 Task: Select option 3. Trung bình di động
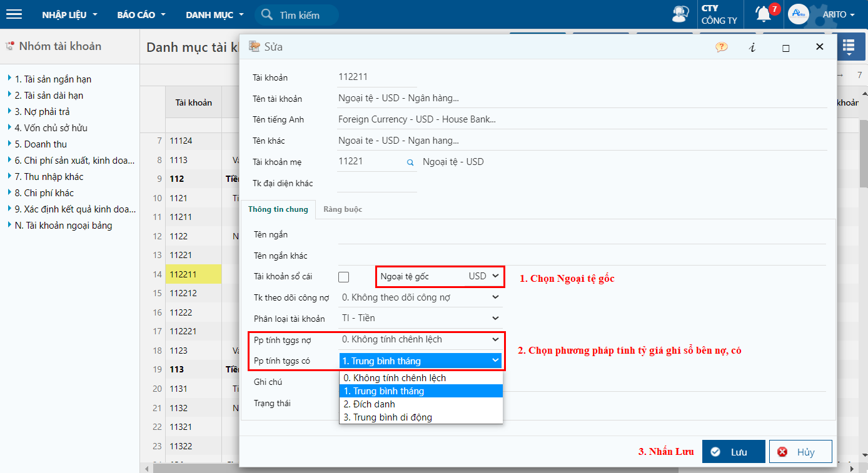pyautogui.click(x=388, y=417)
